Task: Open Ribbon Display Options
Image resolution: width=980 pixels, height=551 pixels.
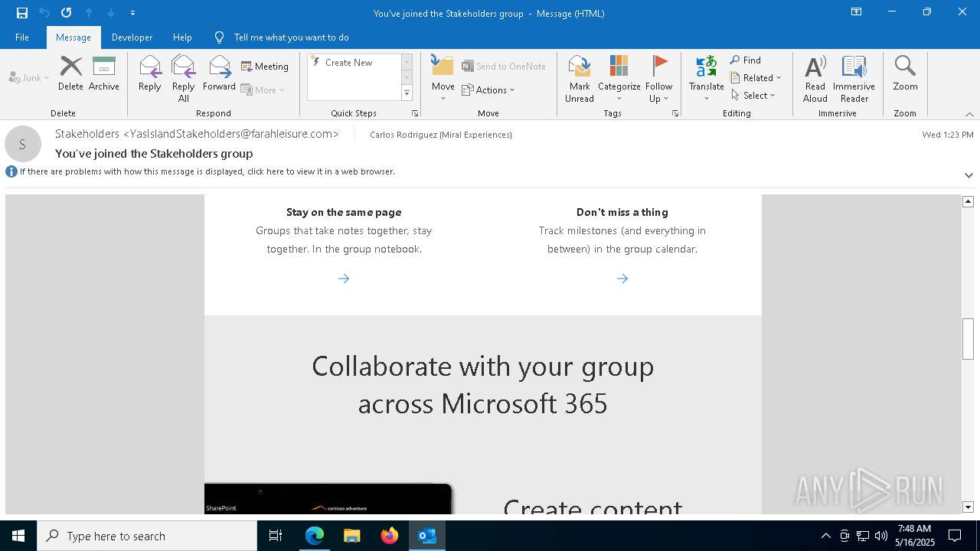Action: point(856,12)
